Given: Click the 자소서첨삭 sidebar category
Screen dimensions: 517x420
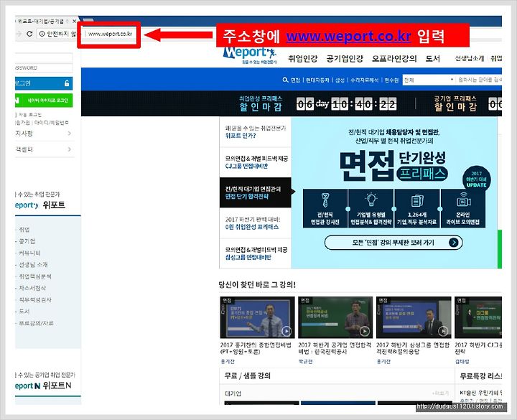Looking at the screenshot, I should tap(32, 288).
